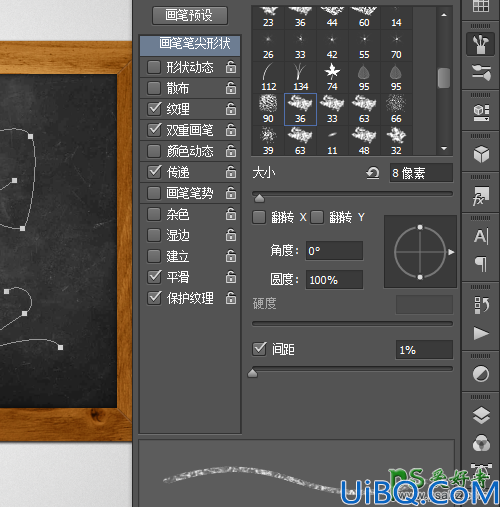This screenshot has width=500, height=507.
Task: Open the Layers panel icon
Action: (x=481, y=415)
